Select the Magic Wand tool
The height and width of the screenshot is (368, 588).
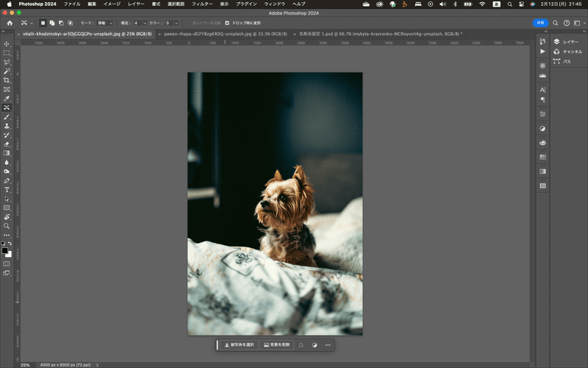(7, 71)
